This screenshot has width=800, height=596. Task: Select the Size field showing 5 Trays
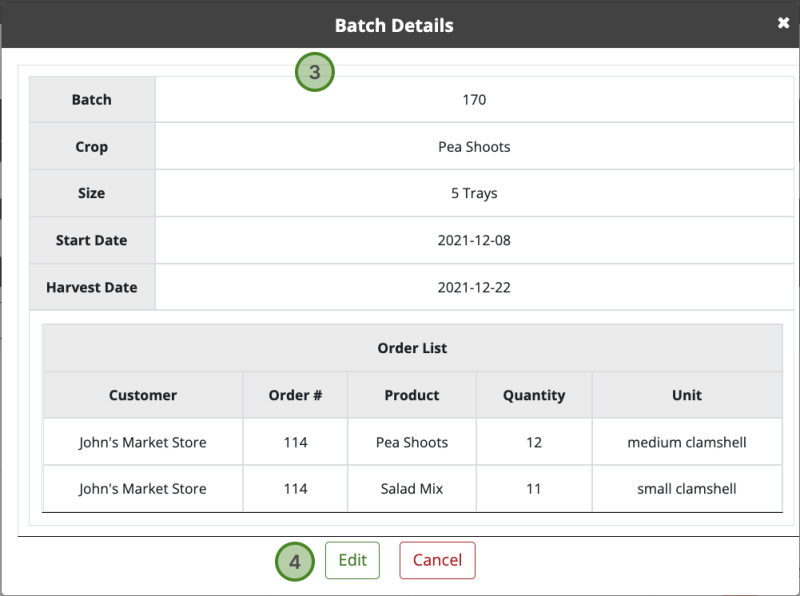point(474,193)
